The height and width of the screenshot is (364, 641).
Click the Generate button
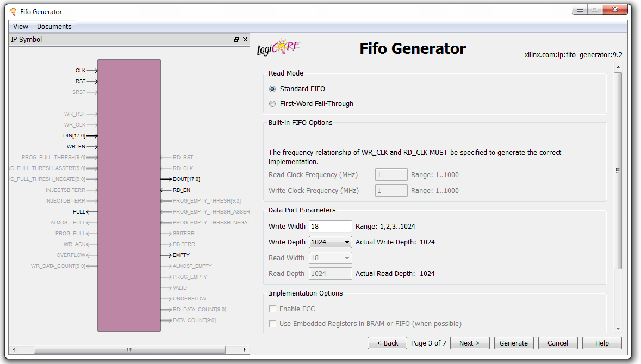click(513, 343)
